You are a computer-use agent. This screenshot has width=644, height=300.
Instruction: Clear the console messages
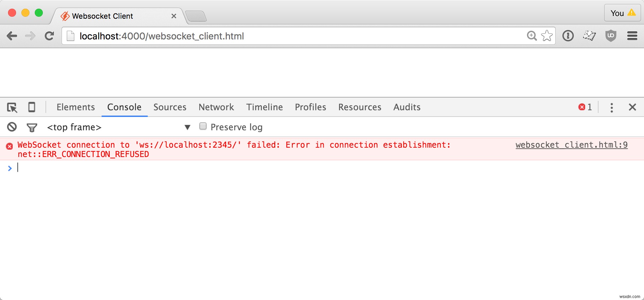pos(11,127)
